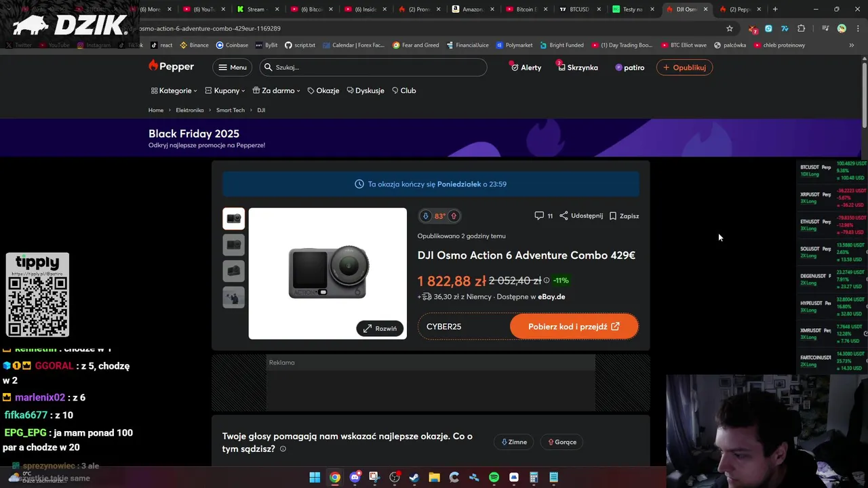
Task: Open the Chrome extensions puzzle icon
Action: [802, 28]
